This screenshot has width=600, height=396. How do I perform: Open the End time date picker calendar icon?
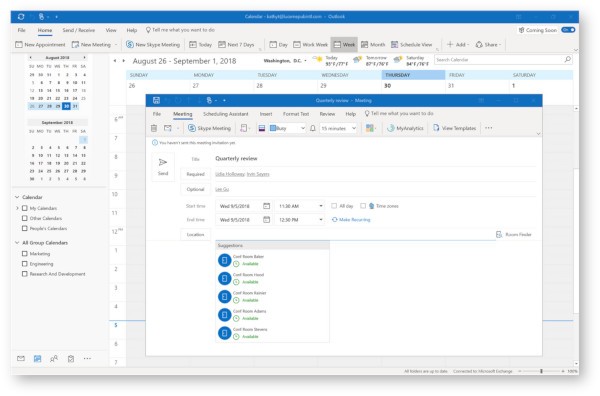267,220
